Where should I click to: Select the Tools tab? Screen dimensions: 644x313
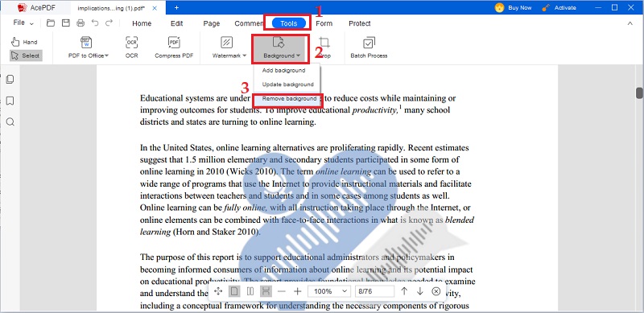click(289, 23)
